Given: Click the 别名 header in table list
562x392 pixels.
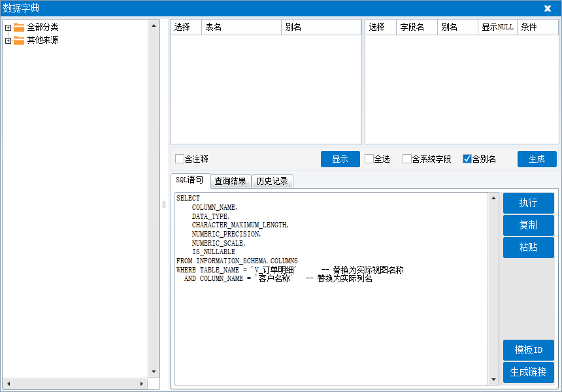Looking at the screenshot, I should [321, 27].
